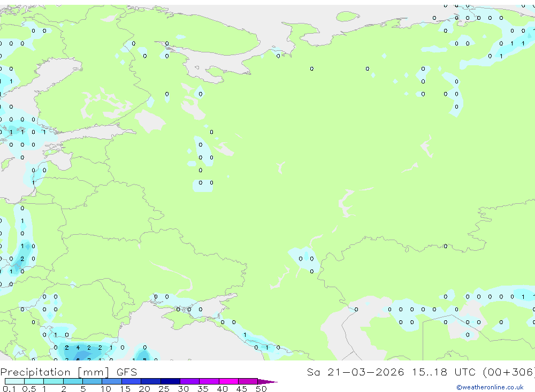This screenshot has width=535, height=392.
Task: Click the '4' precipitation value on the map
Action: 78,348
